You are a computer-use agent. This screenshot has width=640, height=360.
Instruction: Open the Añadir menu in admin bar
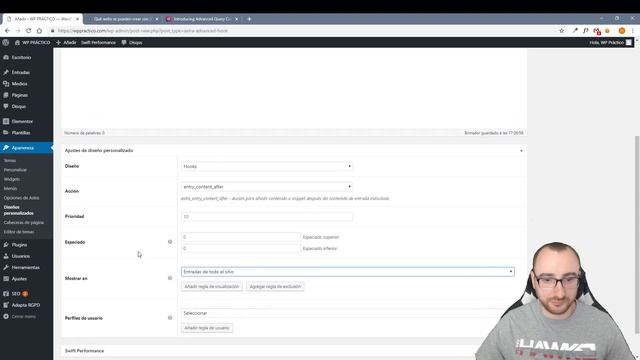(x=66, y=42)
